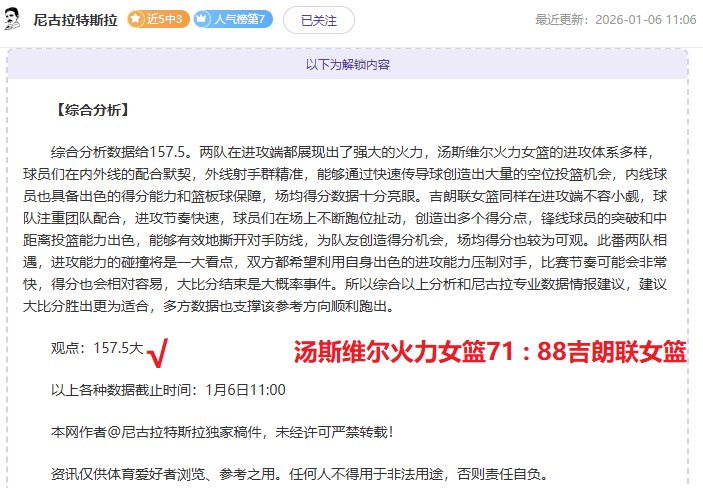The height and width of the screenshot is (488, 703).
Task: Toggle the 已关注 follow button
Action: [318, 19]
